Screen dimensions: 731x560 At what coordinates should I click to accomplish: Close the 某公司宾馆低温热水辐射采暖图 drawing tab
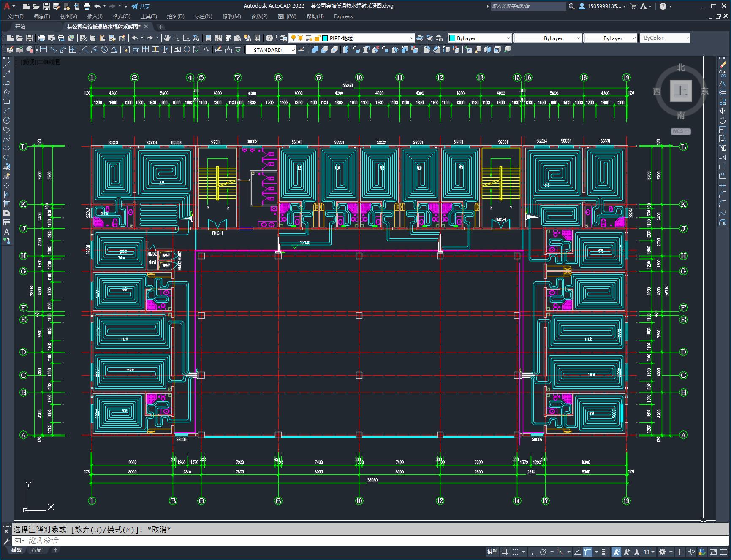pyautogui.click(x=147, y=27)
